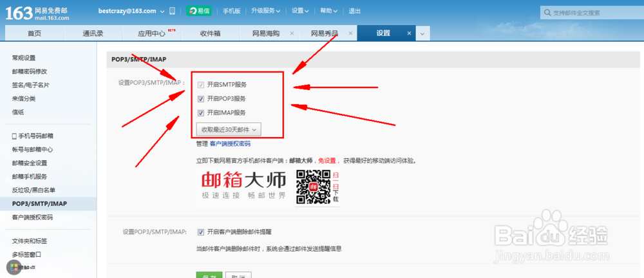Open the 帮助 dropdown menu
644x278 pixels.
tap(328, 11)
